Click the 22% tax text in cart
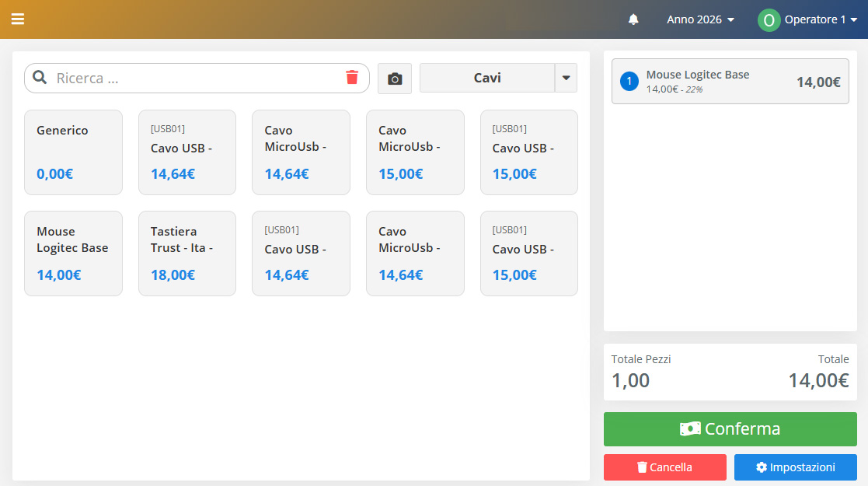This screenshot has width=868, height=486. tap(694, 89)
